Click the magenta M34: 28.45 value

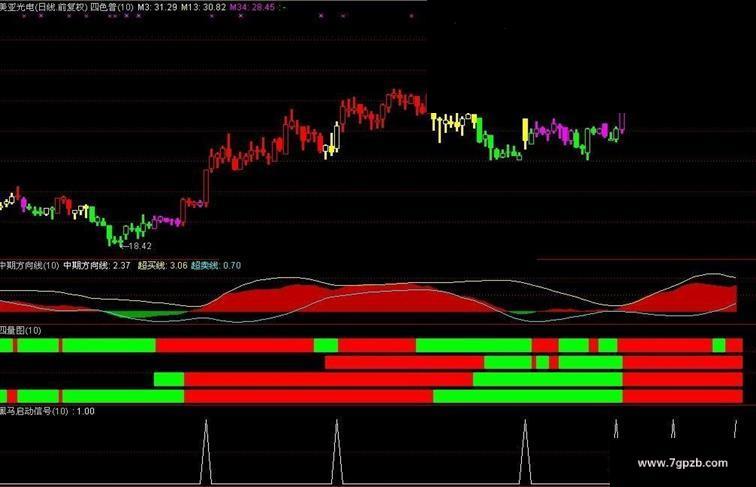point(252,7)
